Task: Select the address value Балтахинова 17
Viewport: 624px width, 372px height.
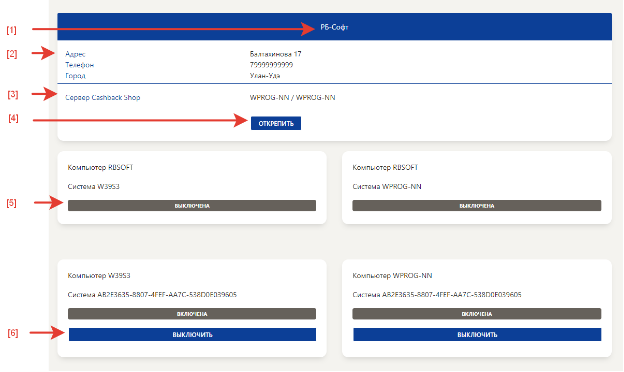Action: [x=275, y=54]
